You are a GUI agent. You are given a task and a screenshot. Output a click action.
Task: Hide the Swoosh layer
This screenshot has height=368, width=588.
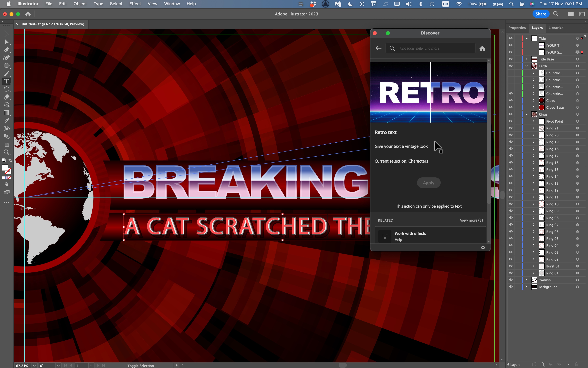click(x=511, y=280)
